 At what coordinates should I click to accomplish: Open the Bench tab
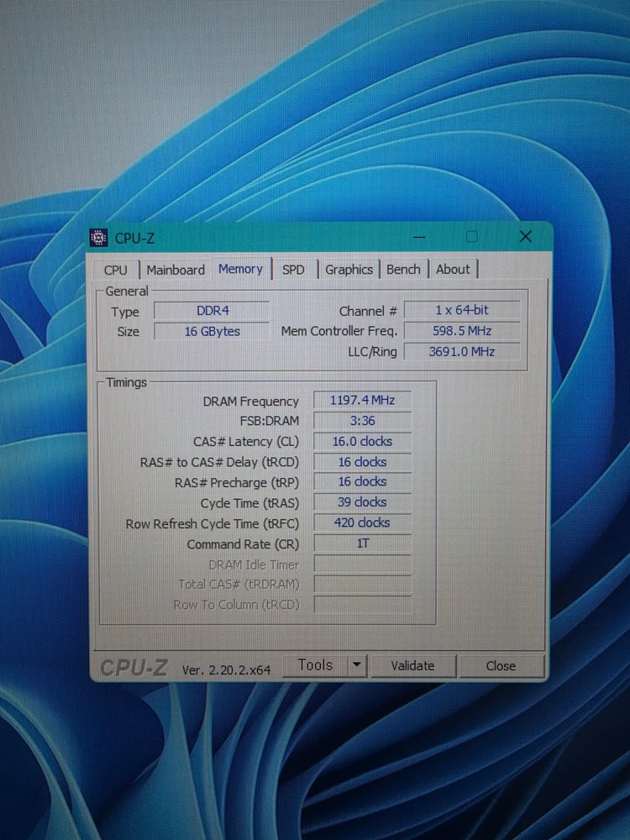point(403,270)
